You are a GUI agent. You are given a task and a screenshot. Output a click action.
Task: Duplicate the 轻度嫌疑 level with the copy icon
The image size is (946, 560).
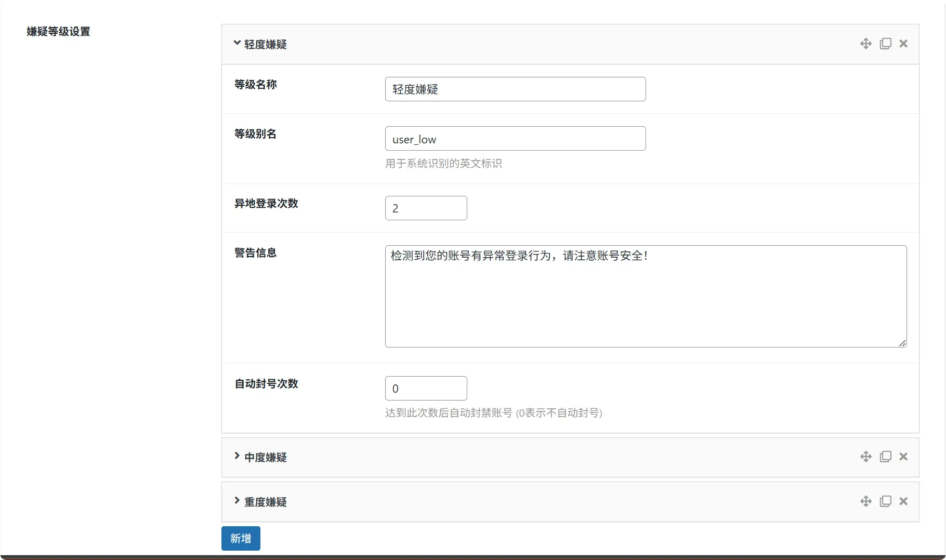pos(885,44)
